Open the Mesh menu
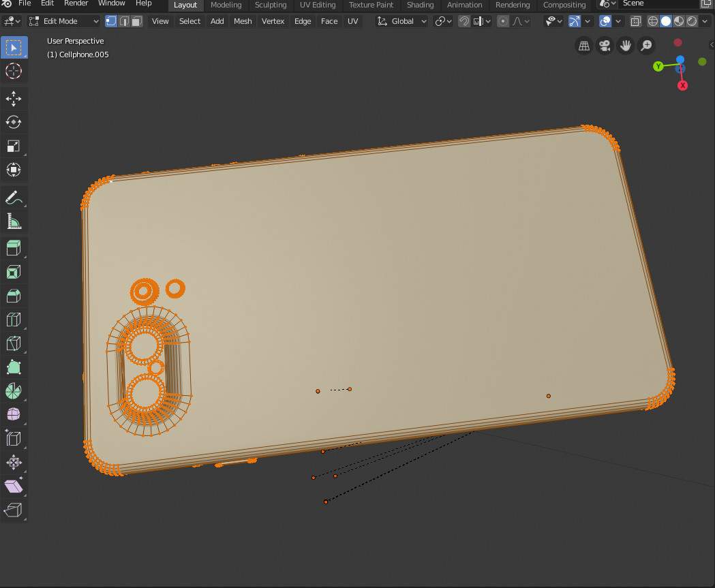715x588 pixels. coord(243,21)
